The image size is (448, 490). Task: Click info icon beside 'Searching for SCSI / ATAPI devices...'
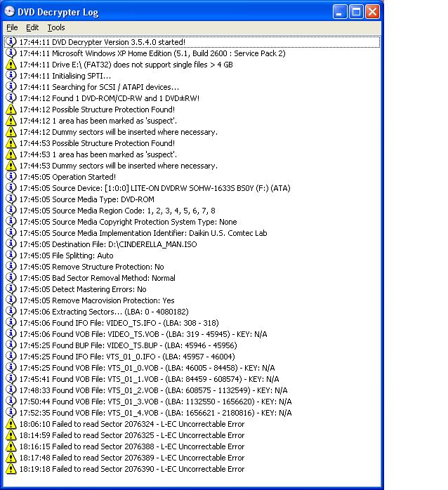point(11,87)
